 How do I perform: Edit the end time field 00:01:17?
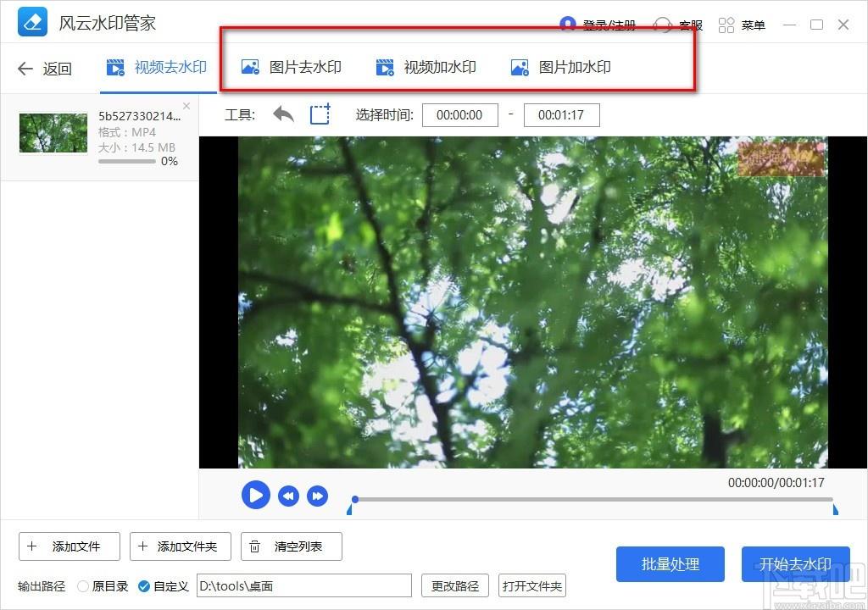[561, 115]
